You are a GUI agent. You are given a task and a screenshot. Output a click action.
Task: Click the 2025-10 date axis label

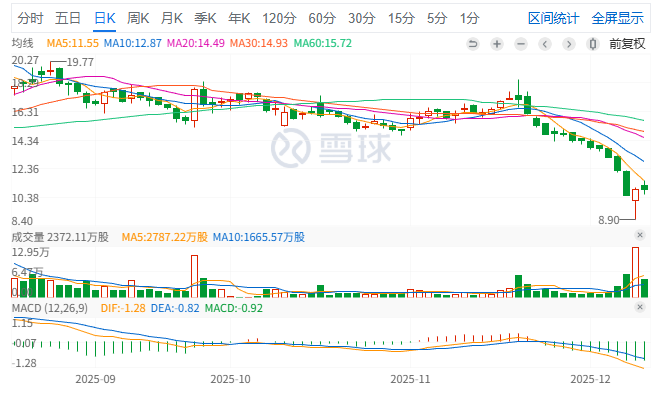click(230, 379)
